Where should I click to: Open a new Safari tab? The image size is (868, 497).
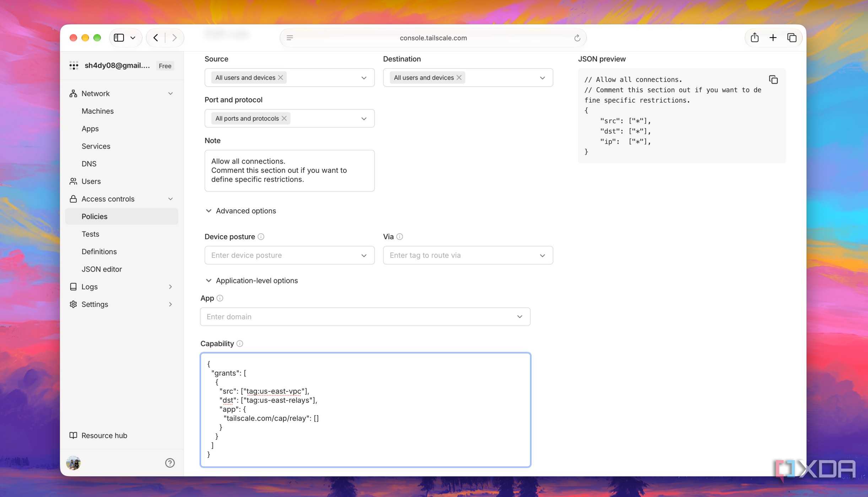click(773, 38)
